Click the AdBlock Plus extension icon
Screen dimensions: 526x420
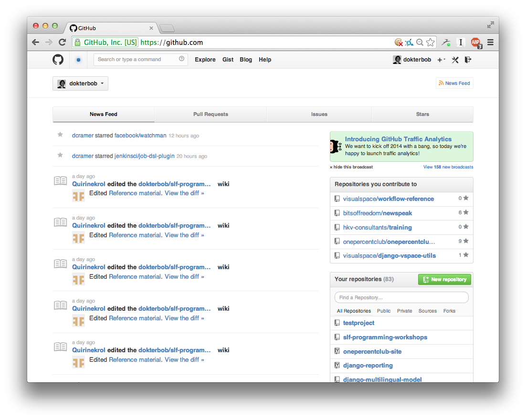pos(475,42)
